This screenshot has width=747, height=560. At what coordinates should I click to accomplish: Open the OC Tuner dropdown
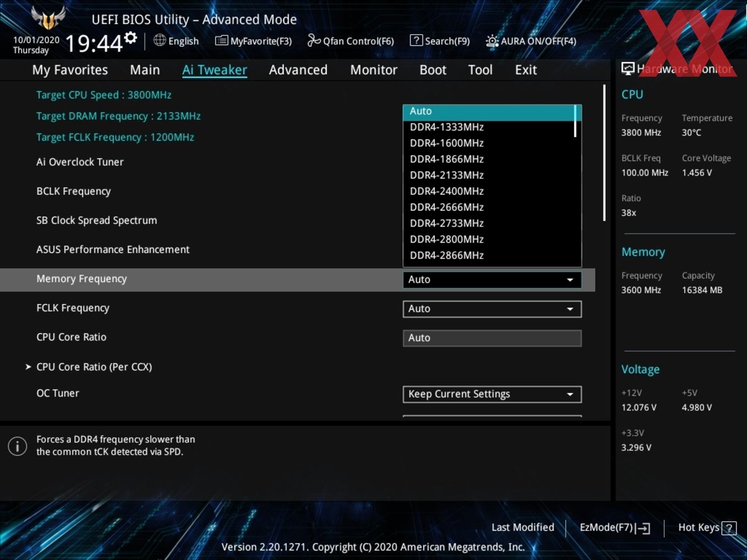pos(492,394)
